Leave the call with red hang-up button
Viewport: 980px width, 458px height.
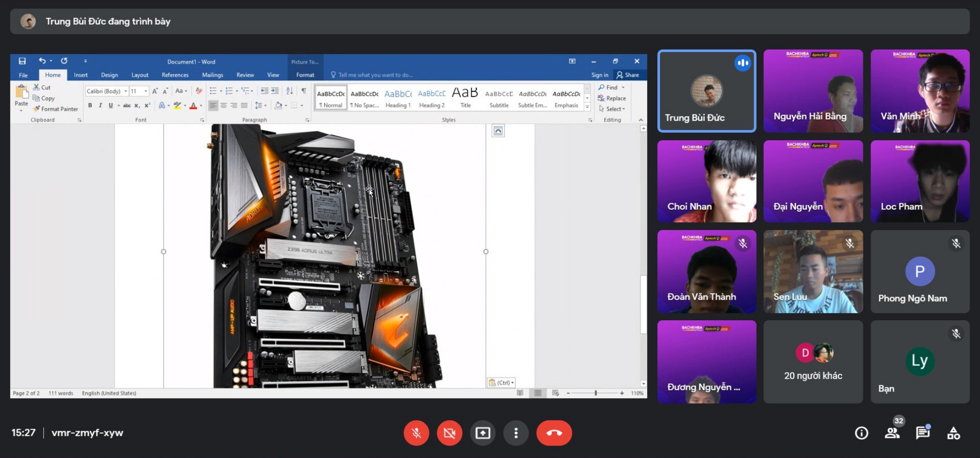(x=554, y=433)
